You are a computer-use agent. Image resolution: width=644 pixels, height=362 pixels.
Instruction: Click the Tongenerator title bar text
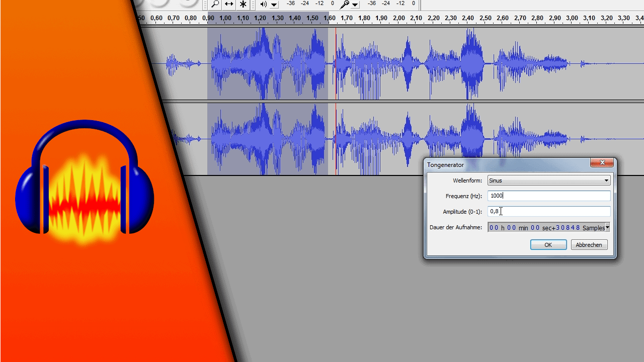point(445,165)
